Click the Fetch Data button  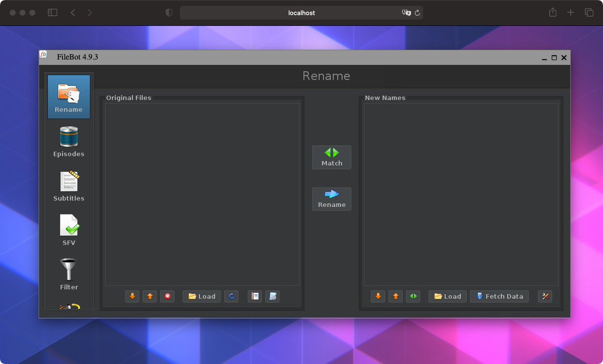pos(499,296)
